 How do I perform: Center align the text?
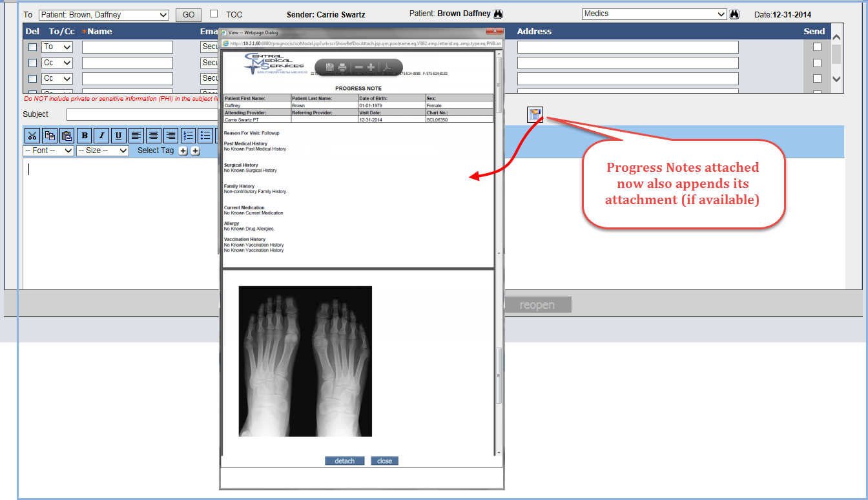pyautogui.click(x=153, y=136)
